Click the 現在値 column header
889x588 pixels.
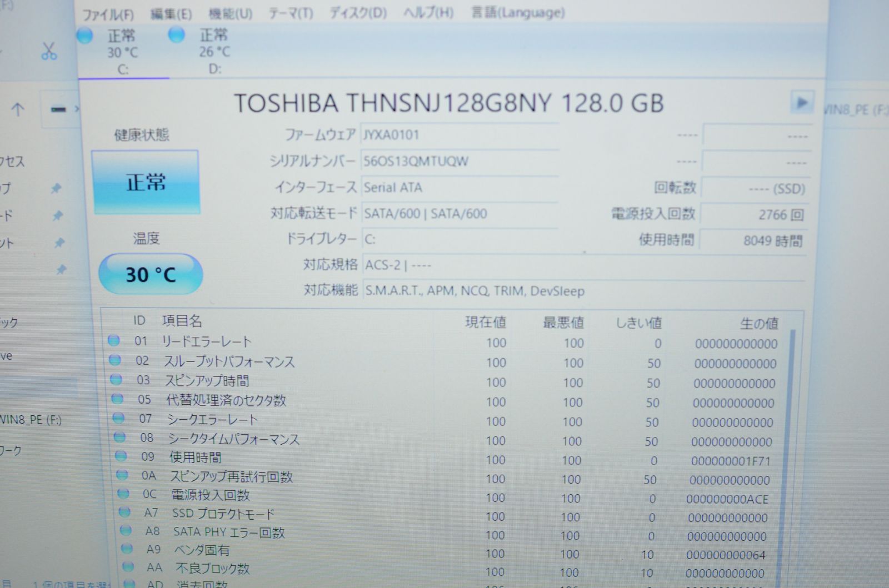(486, 323)
